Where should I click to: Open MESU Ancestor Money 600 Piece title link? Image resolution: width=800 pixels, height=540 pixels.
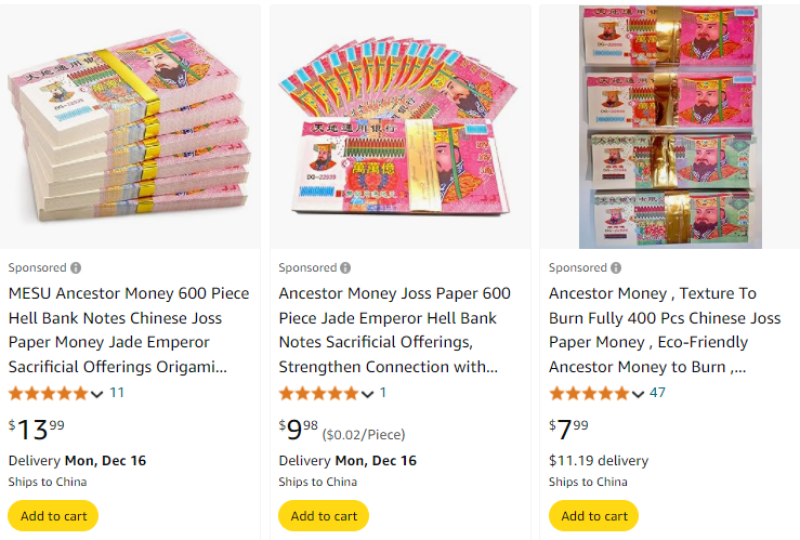pos(129,330)
